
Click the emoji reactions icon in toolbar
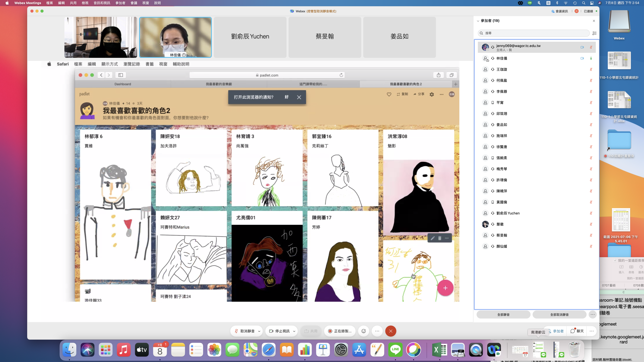pyautogui.click(x=364, y=331)
